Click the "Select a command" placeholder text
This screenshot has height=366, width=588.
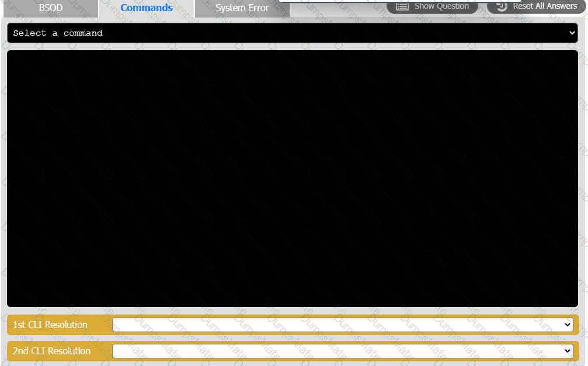[x=58, y=33]
